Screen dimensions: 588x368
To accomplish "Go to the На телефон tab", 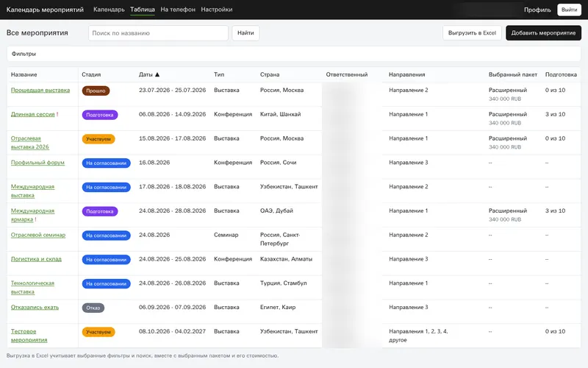I will pos(178,10).
